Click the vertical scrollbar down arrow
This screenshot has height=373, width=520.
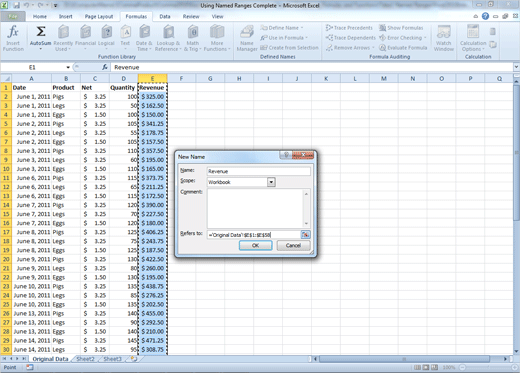pos(516,351)
